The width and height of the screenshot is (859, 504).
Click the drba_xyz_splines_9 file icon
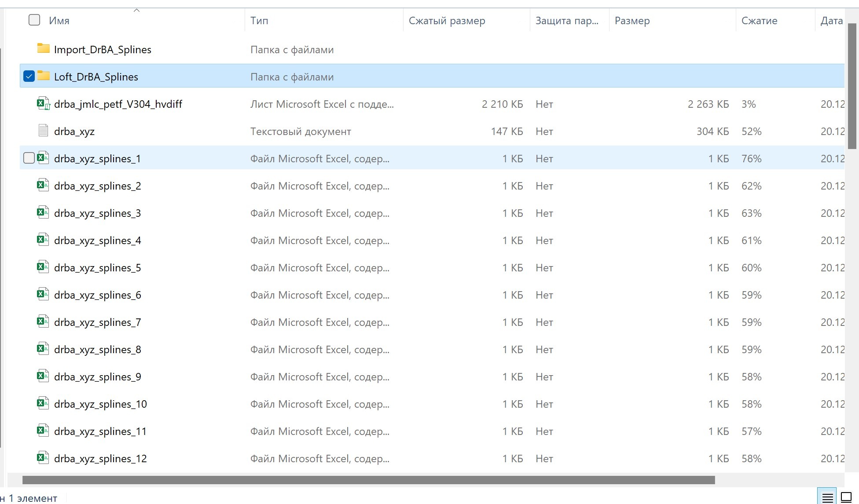(x=43, y=376)
